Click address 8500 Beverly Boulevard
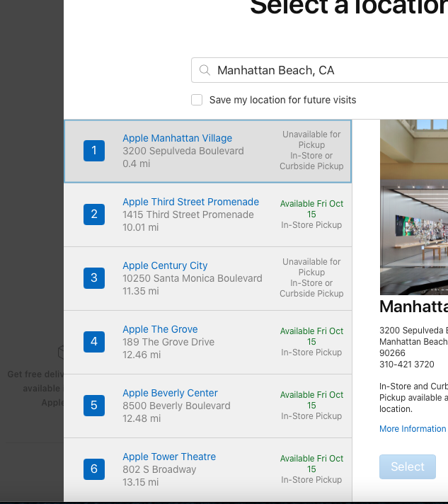This screenshot has height=504, width=448. (x=176, y=406)
